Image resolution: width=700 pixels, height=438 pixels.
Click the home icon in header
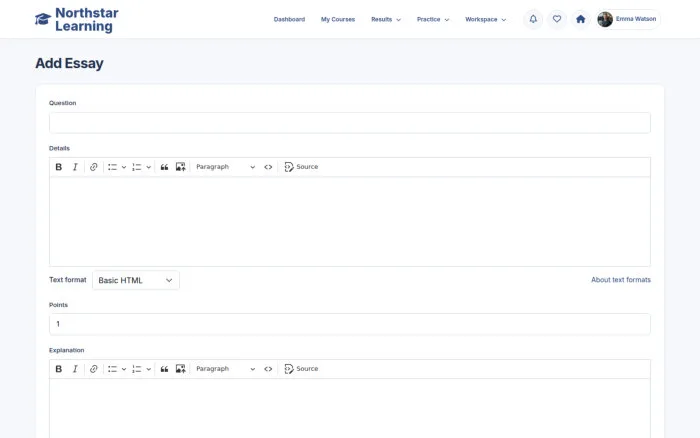(580, 19)
